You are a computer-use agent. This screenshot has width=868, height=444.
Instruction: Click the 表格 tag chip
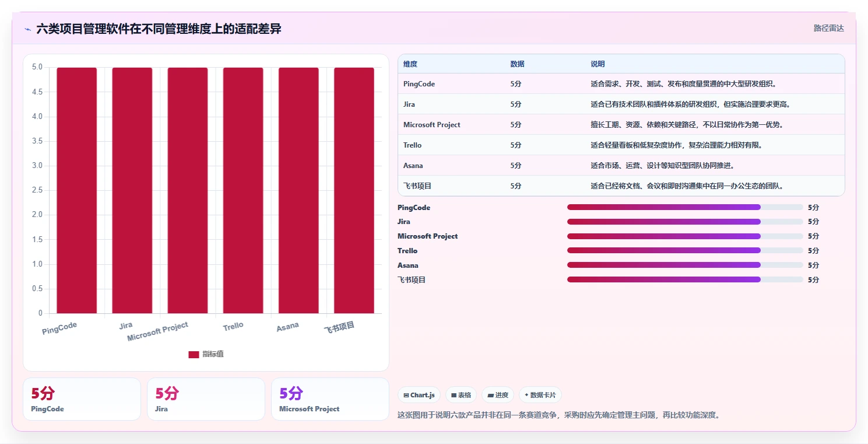pyautogui.click(x=461, y=395)
